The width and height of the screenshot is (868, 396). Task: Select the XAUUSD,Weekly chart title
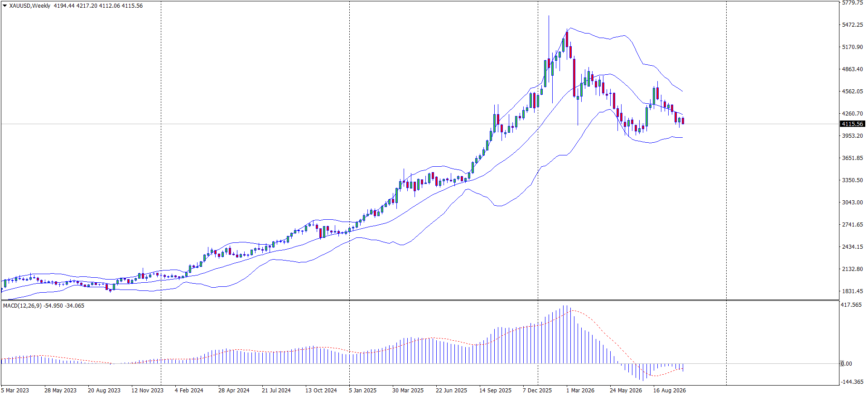30,6
